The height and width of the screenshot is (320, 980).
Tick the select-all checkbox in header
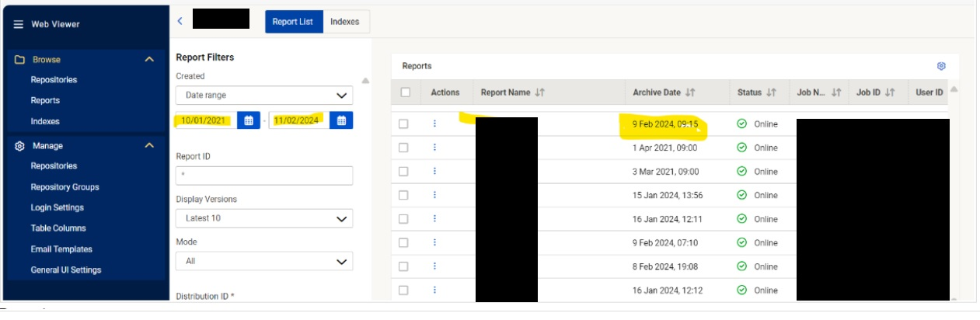(405, 92)
